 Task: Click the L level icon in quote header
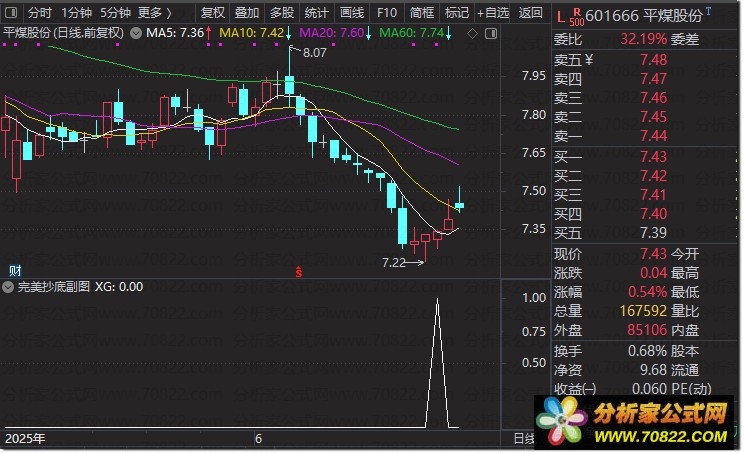[561, 18]
